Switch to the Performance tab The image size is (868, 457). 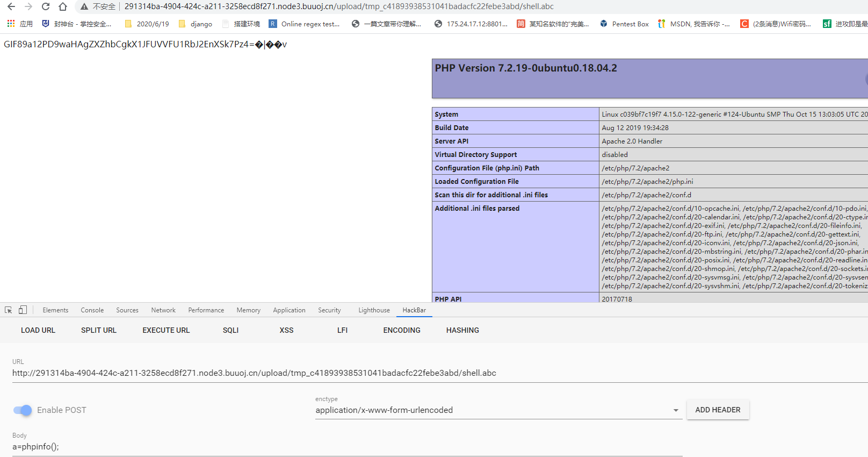tap(206, 310)
